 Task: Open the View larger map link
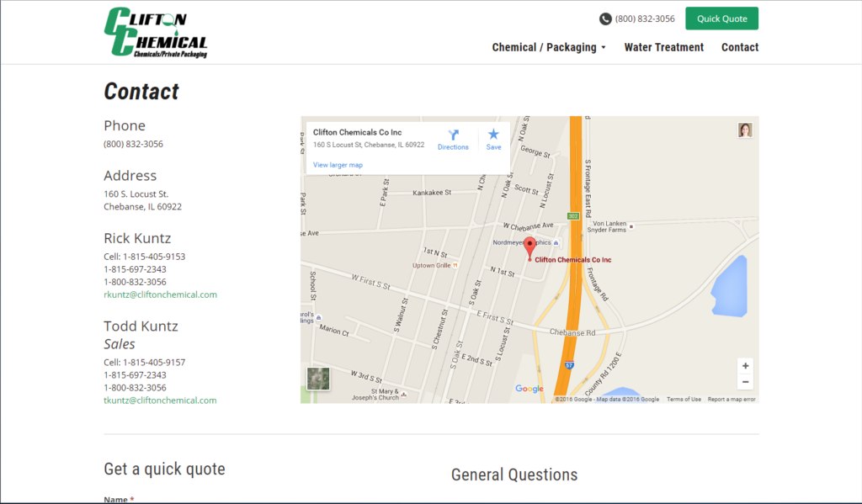(x=338, y=165)
